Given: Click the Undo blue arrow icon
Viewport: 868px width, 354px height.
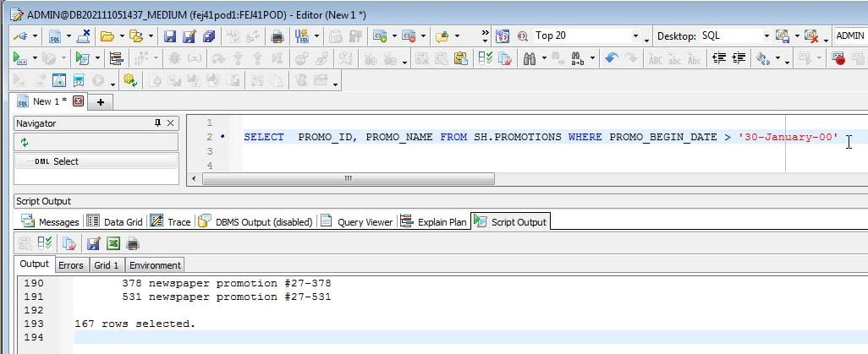Looking at the screenshot, I should pos(610,58).
